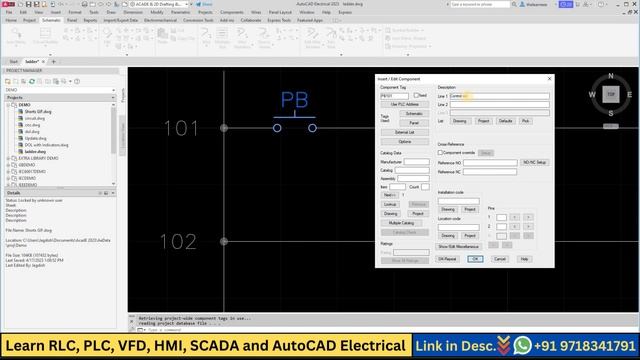This screenshot has width=640, height=360.
Task: Click the Source Arrow ribbon tool
Action: [x=264, y=38]
